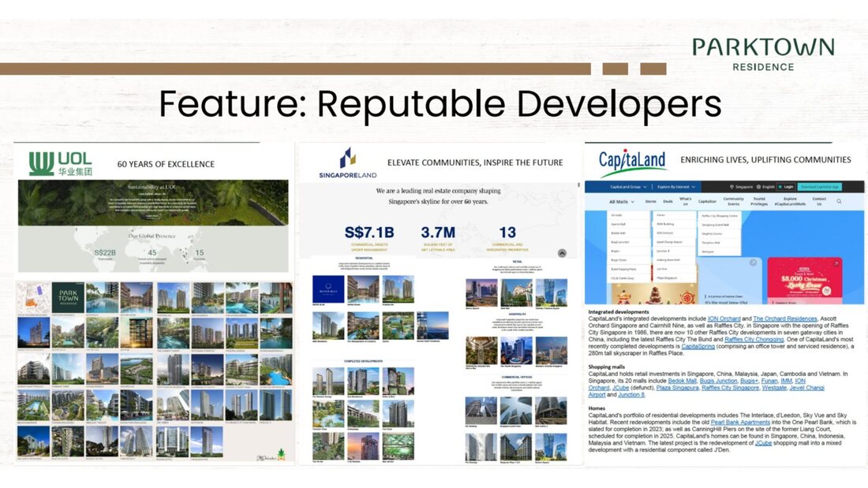Image resolution: width=868 pixels, height=488 pixels.
Task: Open The Orchard Residences link
Action: pyautogui.click(x=785, y=319)
